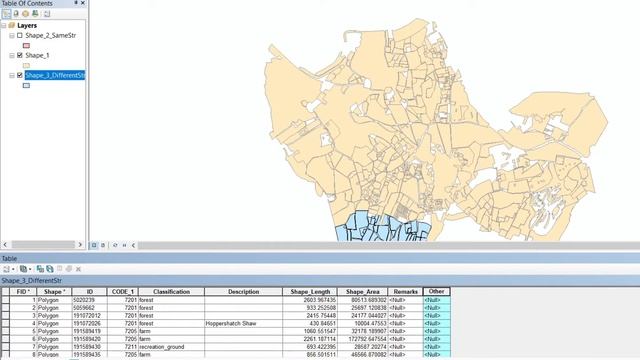
Task: Click the CODE_1 column header
Action: [x=122, y=292]
